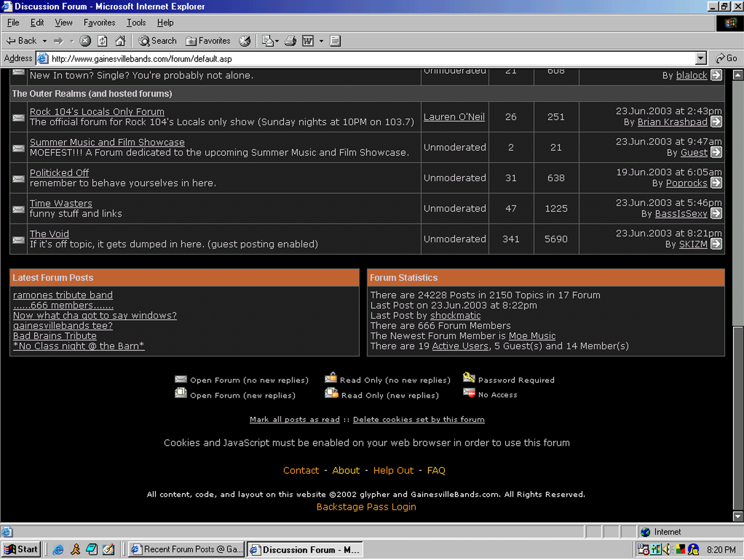Click the shockmatic last poster link
This screenshot has width=744, height=560.
tap(455, 316)
